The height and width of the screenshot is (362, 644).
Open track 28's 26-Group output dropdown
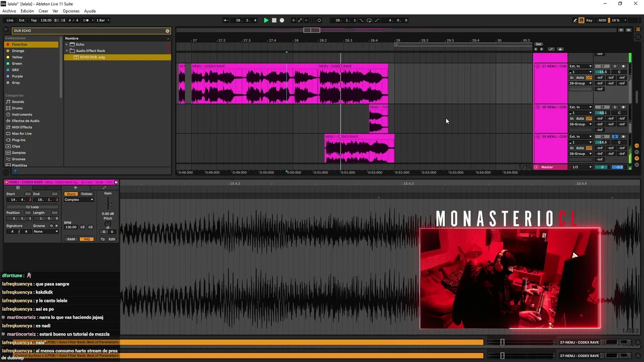pos(581,124)
